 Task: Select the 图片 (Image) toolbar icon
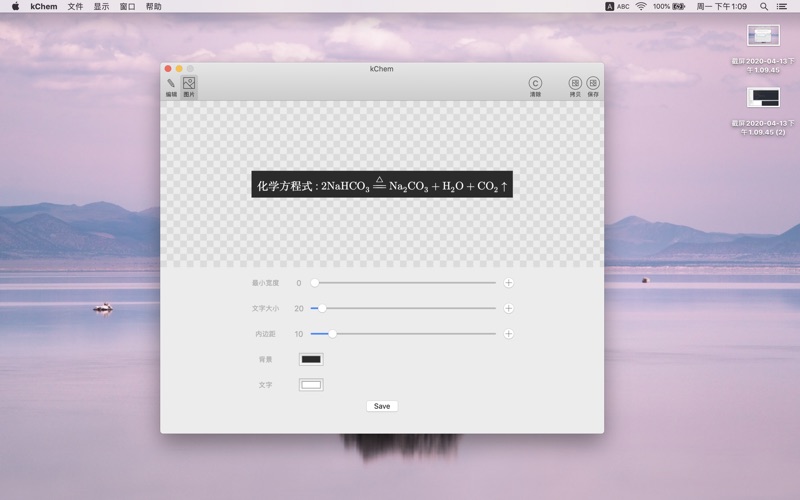click(189, 86)
